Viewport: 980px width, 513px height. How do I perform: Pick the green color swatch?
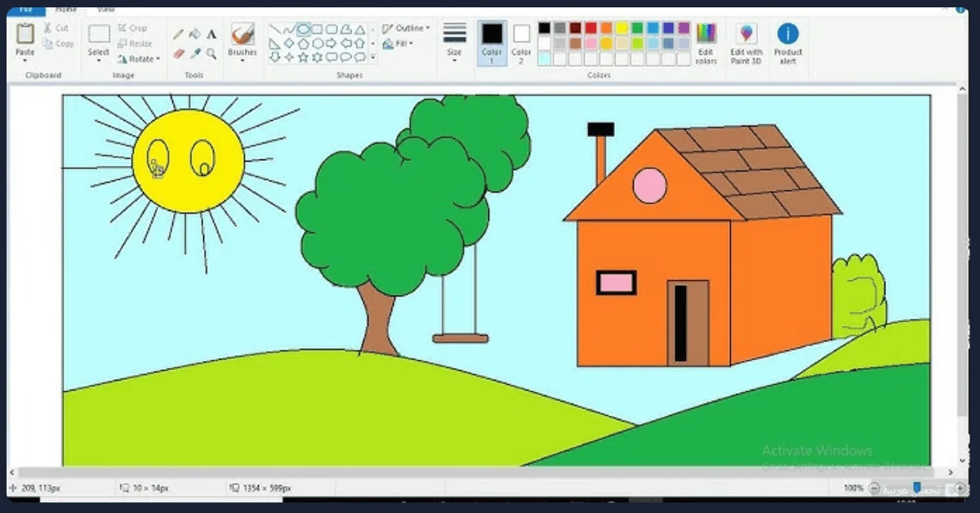click(638, 28)
